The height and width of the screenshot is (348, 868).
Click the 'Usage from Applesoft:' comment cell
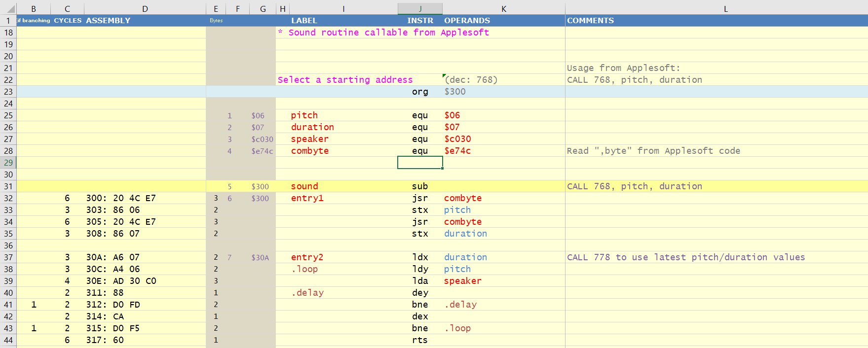[x=623, y=68]
